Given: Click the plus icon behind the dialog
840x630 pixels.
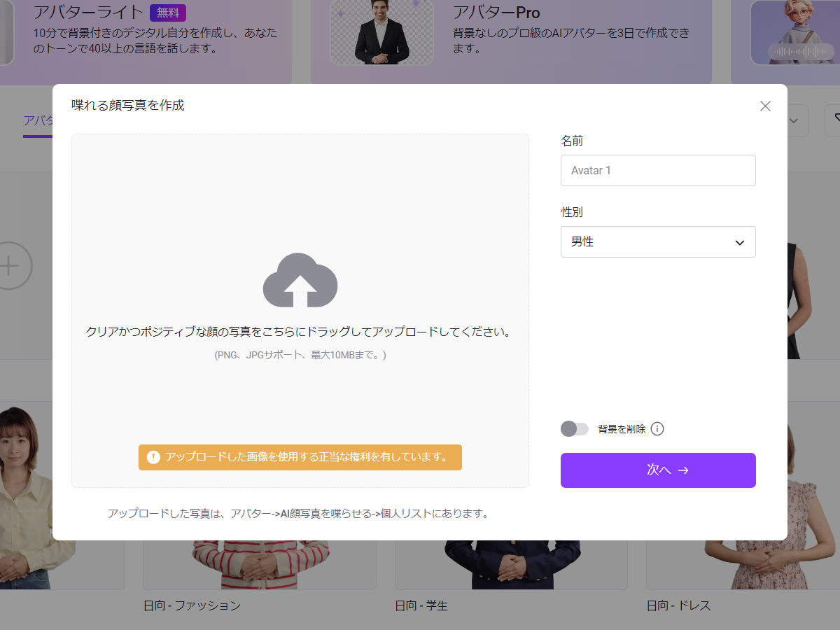Looking at the screenshot, I should tap(10, 266).
